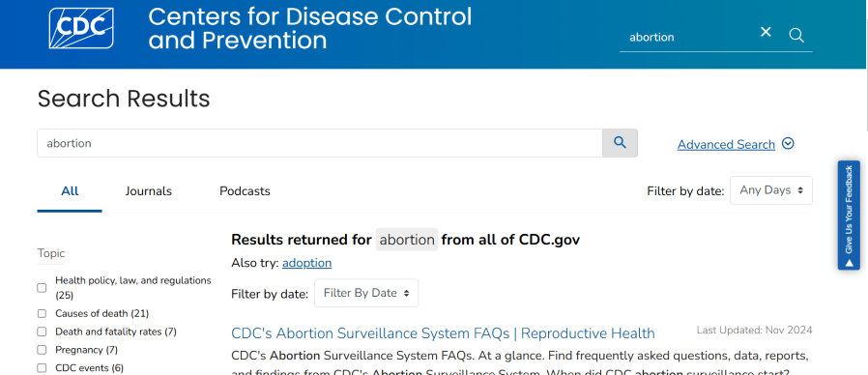Select the All results tab
This screenshot has height=375, width=868.
[x=70, y=191]
